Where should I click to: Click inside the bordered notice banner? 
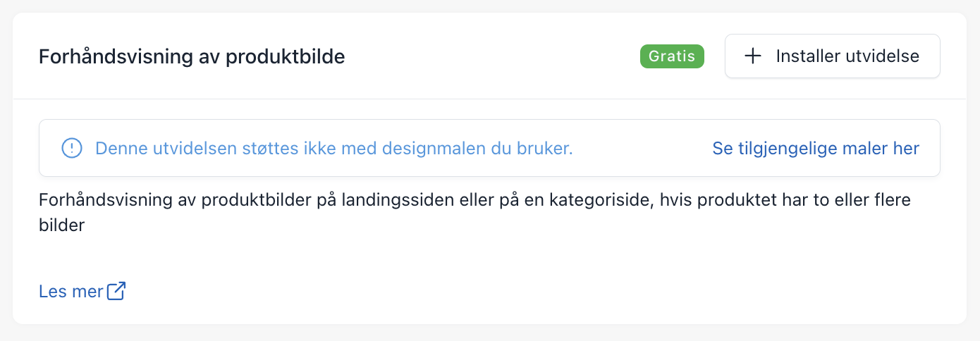click(489, 148)
